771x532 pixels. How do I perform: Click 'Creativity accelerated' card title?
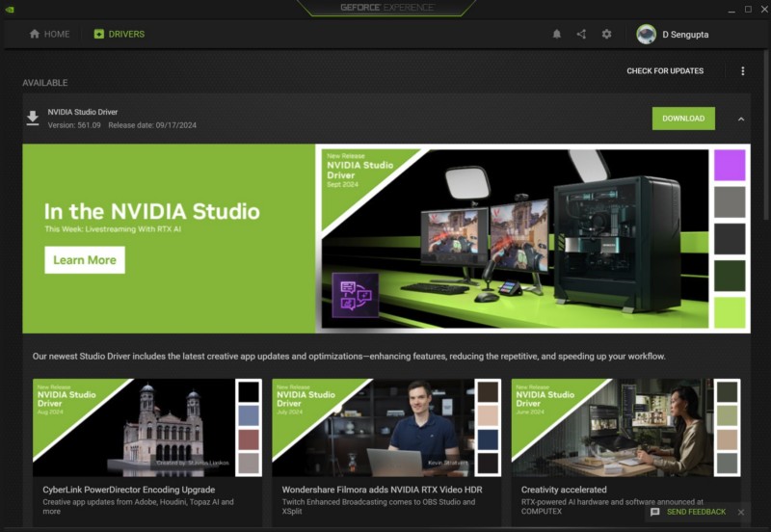coord(564,490)
